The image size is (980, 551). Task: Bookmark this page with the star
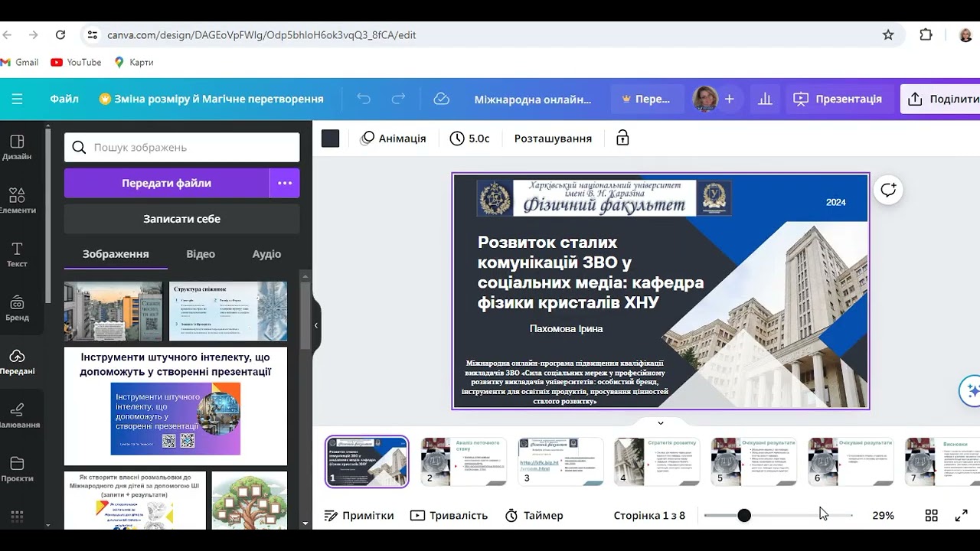pos(888,34)
